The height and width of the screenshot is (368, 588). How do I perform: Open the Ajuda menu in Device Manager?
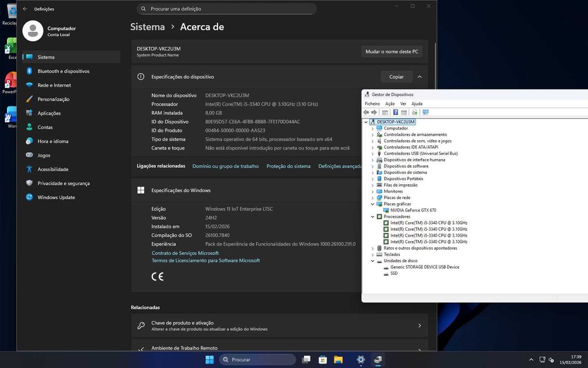[x=417, y=104]
